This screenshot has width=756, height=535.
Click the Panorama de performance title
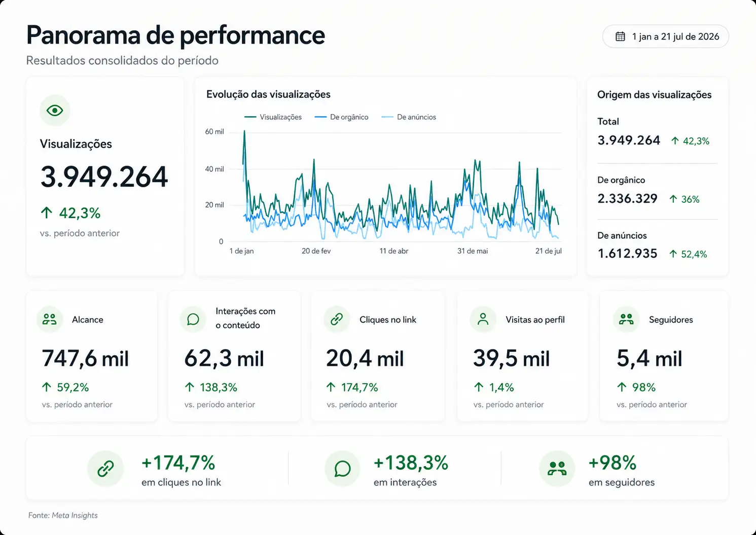175,35
